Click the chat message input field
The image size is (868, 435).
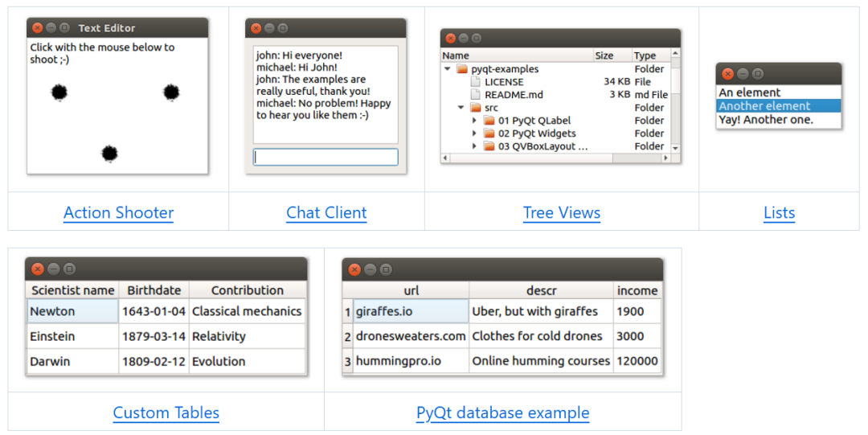point(325,158)
